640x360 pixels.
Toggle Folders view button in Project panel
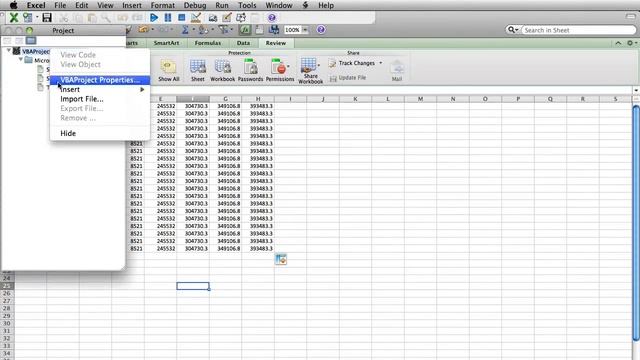click(x=31, y=40)
